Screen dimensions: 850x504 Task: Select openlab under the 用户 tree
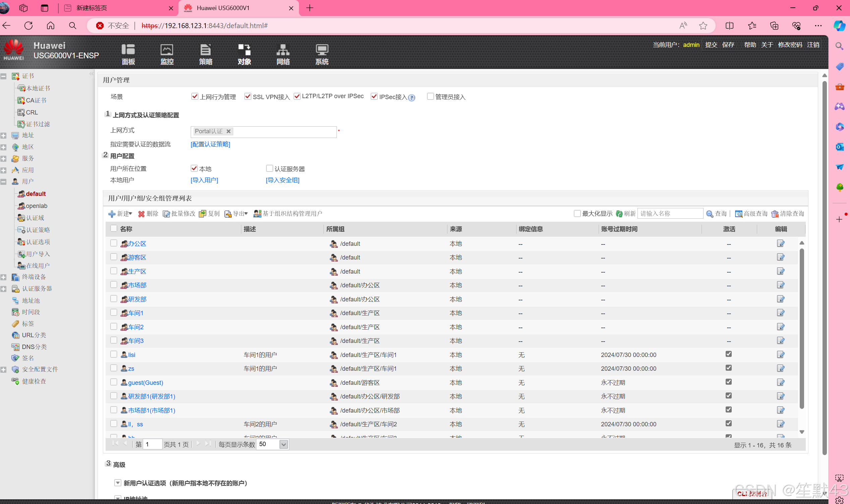click(36, 206)
